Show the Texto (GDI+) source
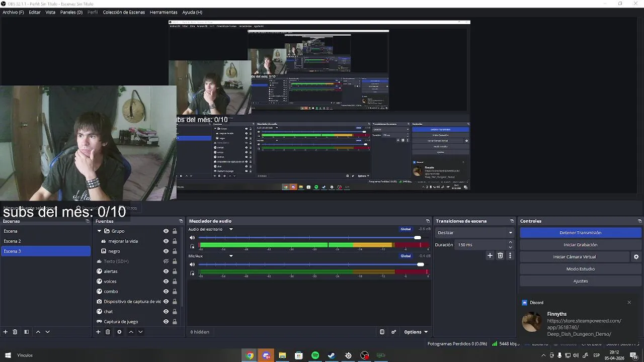Viewport: 644px width, 362px height. click(x=166, y=261)
